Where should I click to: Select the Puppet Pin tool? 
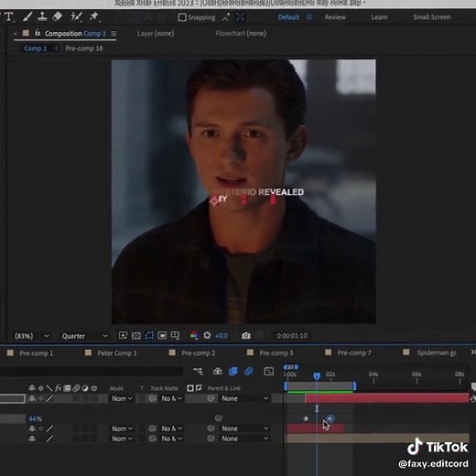click(93, 16)
